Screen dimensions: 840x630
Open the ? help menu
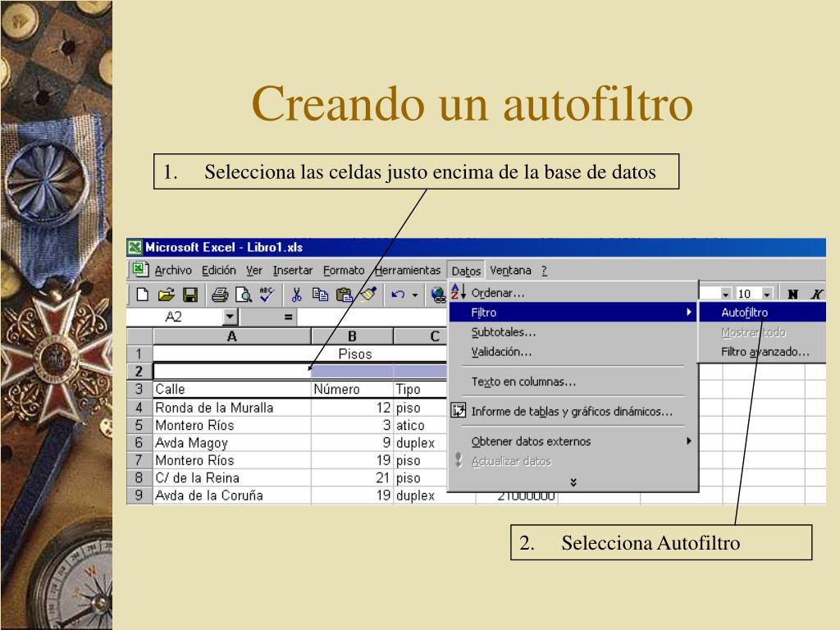544,270
